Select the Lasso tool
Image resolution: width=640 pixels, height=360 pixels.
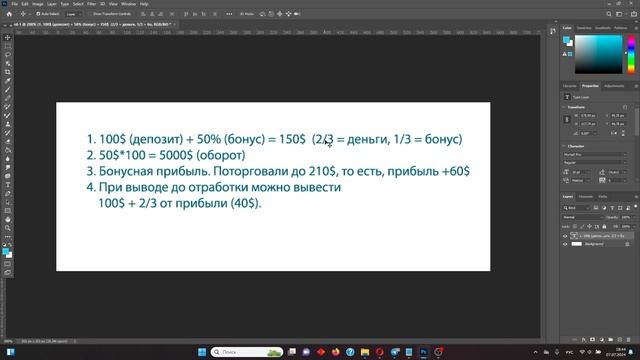(7, 54)
